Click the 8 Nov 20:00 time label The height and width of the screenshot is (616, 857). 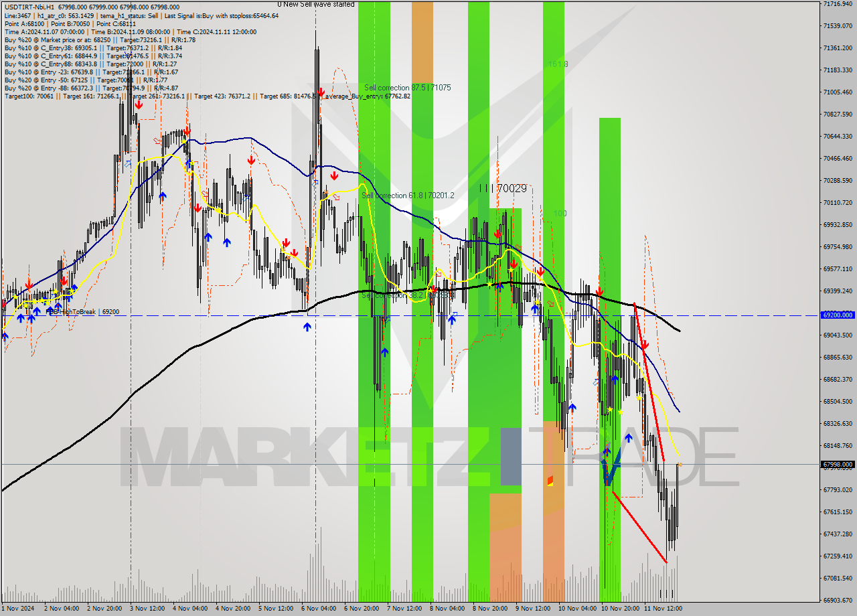490,609
